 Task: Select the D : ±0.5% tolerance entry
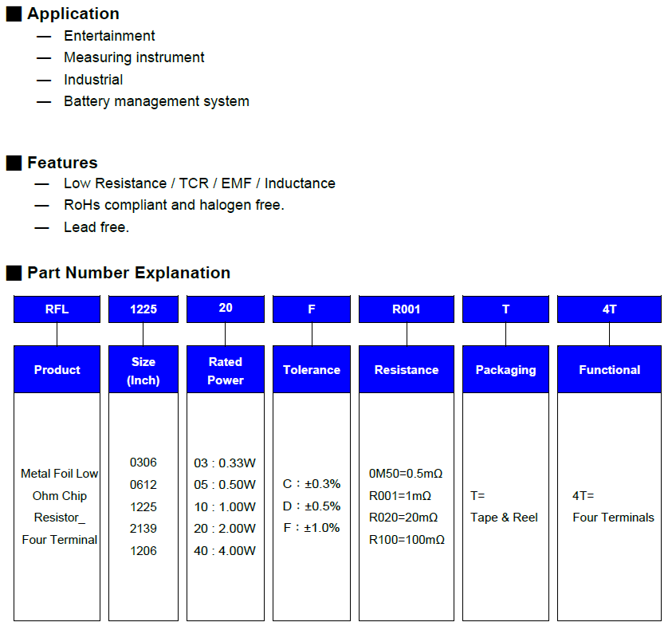click(312, 506)
